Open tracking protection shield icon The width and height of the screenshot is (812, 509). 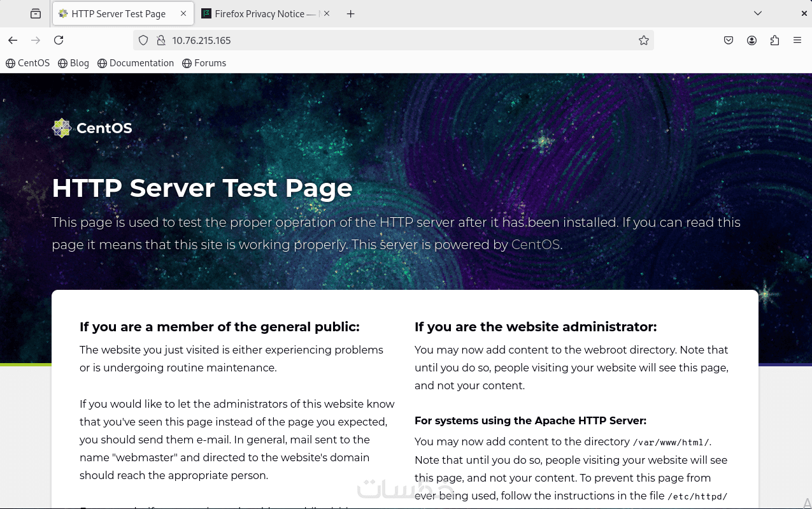[x=143, y=40]
